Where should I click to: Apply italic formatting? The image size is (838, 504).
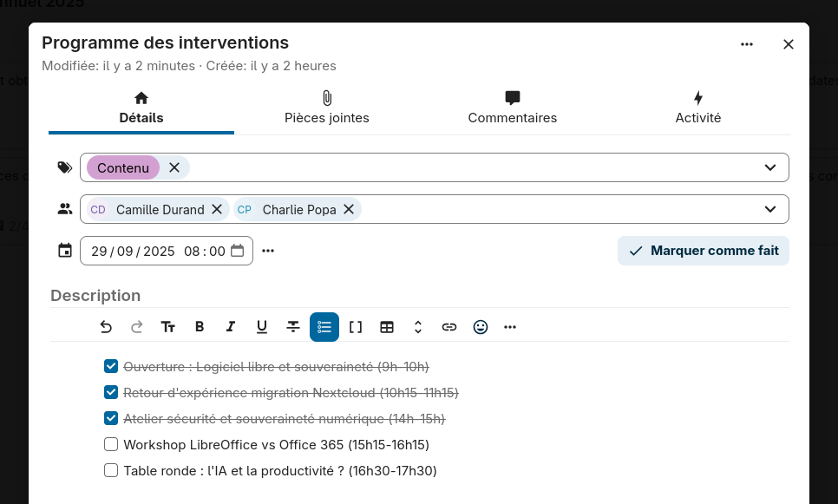(231, 327)
